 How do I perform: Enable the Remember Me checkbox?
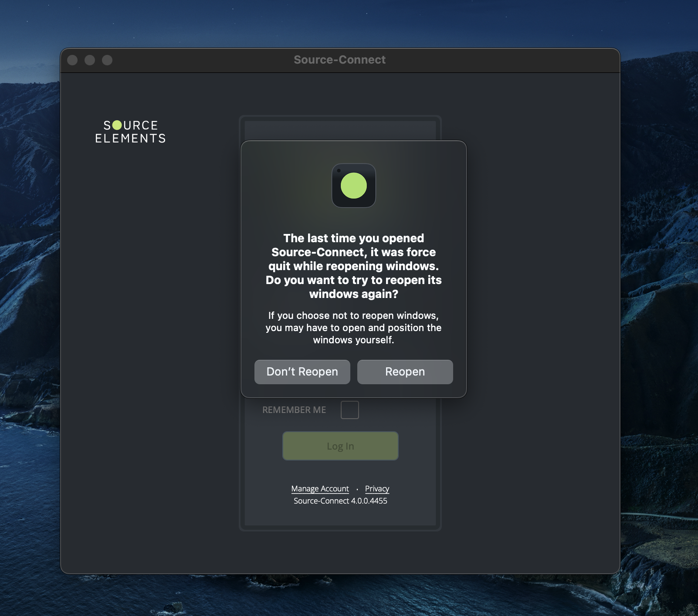(x=349, y=410)
